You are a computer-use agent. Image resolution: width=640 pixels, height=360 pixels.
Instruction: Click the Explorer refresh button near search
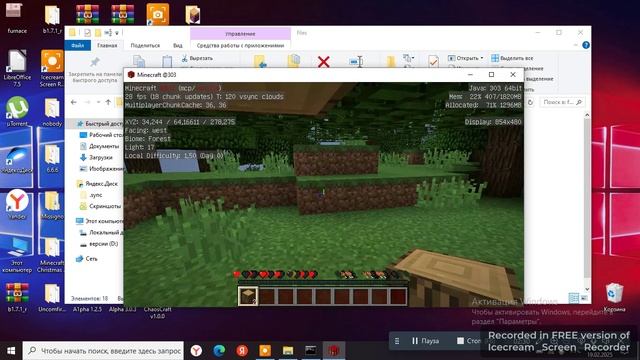coord(530,102)
